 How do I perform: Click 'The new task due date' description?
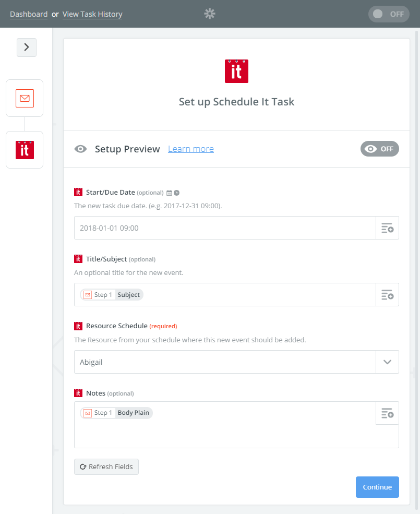point(148,206)
